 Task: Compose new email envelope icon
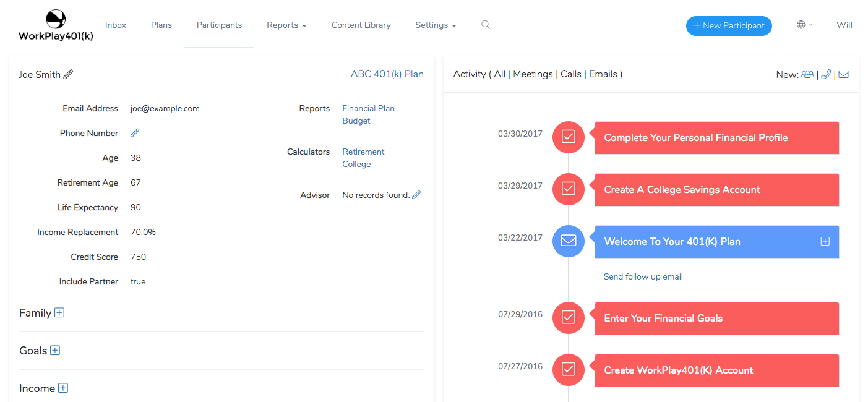[843, 74]
